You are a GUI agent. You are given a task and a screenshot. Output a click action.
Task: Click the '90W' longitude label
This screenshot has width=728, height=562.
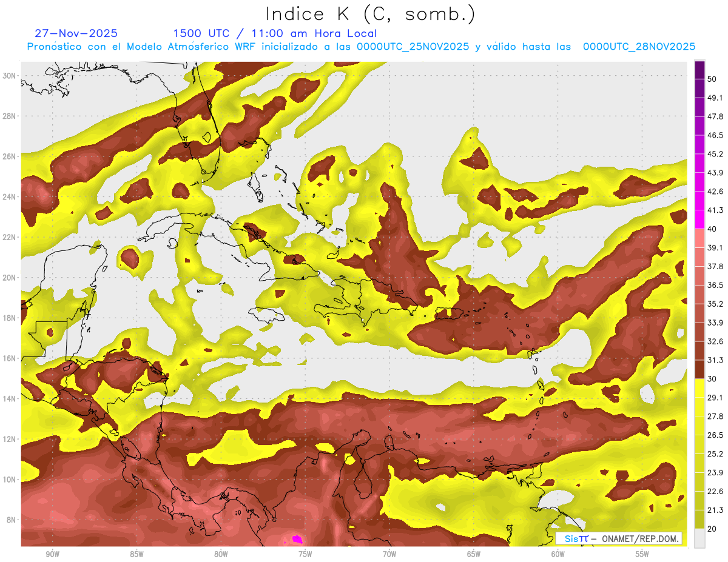pyautogui.click(x=52, y=554)
